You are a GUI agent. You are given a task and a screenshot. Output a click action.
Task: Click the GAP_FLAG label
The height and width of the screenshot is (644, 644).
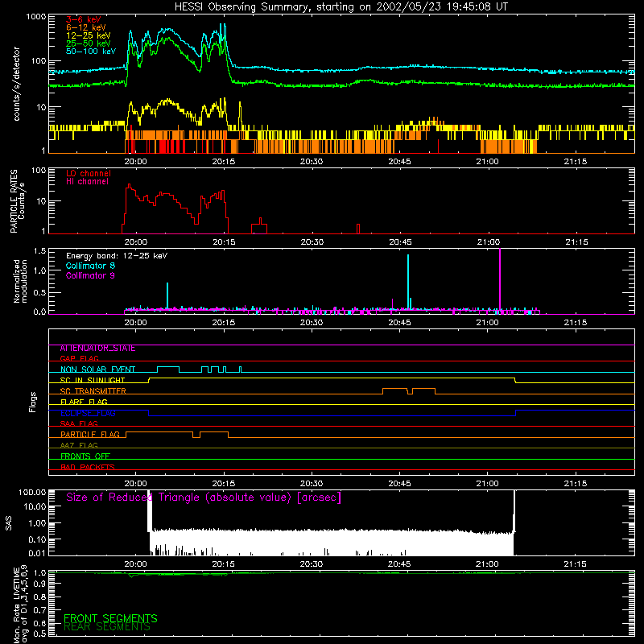coord(80,358)
